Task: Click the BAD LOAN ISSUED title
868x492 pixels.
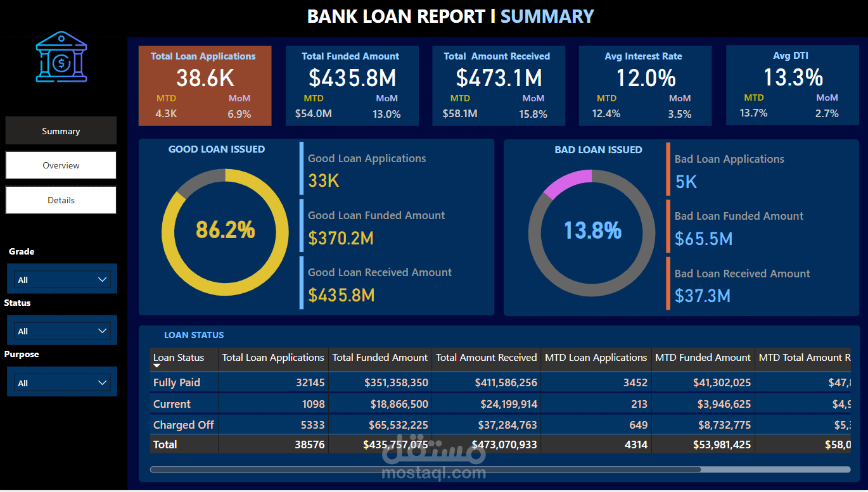Action: (598, 150)
